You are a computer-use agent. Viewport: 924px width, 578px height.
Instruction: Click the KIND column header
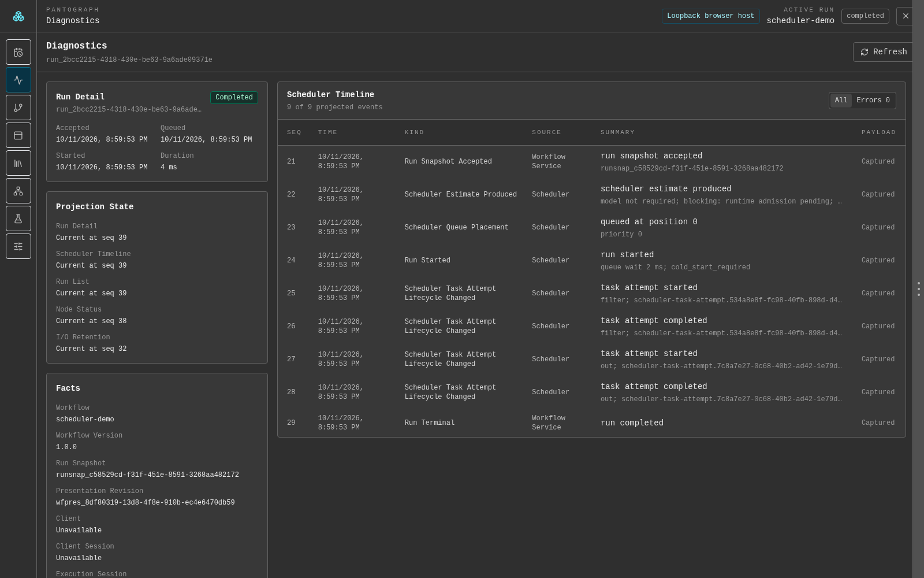(x=414, y=132)
